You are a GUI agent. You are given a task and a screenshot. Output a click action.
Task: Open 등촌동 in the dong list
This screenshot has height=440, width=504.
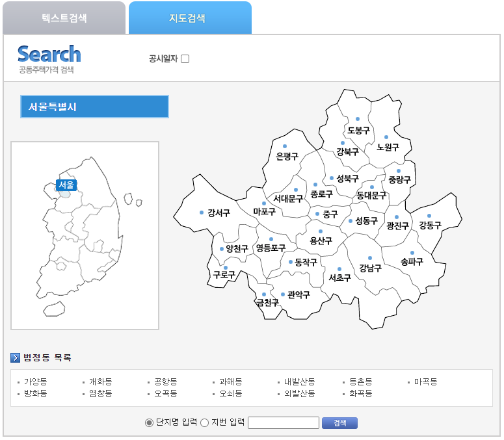tap(361, 382)
